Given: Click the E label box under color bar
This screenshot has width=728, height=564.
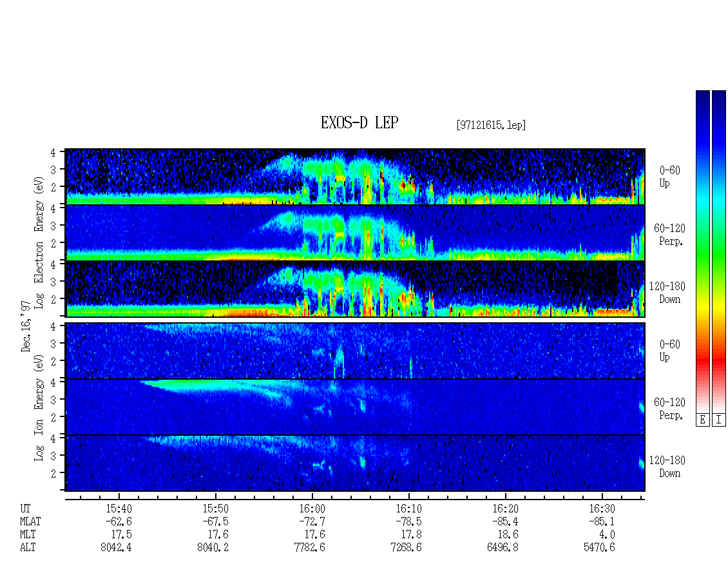Looking at the screenshot, I should (702, 420).
